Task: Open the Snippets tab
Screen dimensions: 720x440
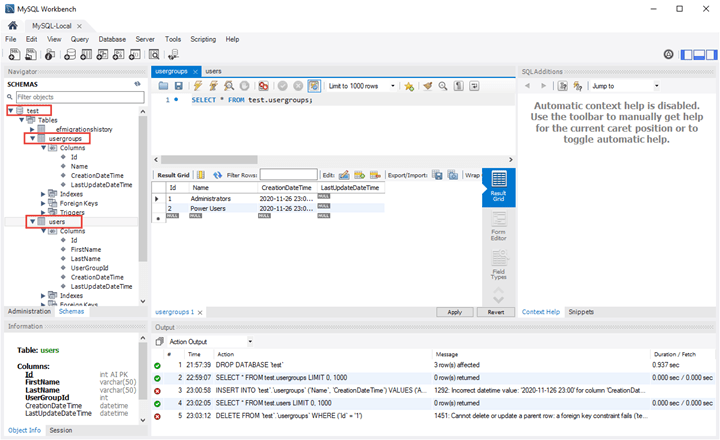Action: point(581,312)
